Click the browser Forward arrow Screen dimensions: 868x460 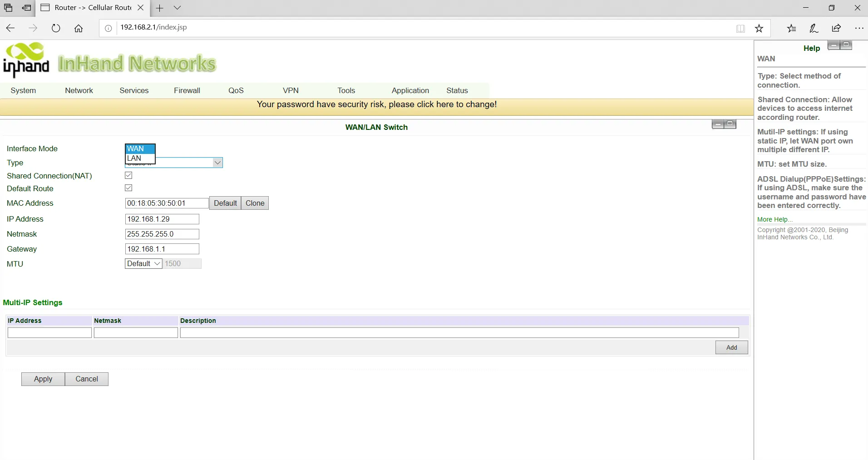[x=33, y=28]
